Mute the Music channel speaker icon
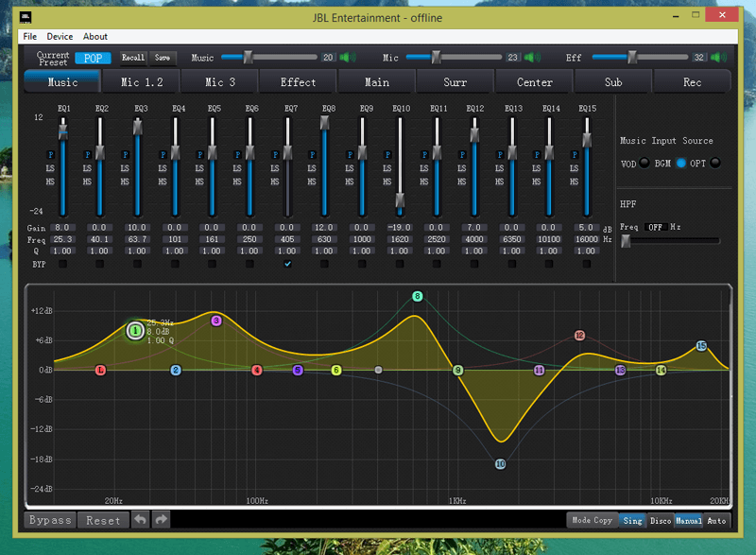The width and height of the screenshot is (756, 555). [x=347, y=58]
